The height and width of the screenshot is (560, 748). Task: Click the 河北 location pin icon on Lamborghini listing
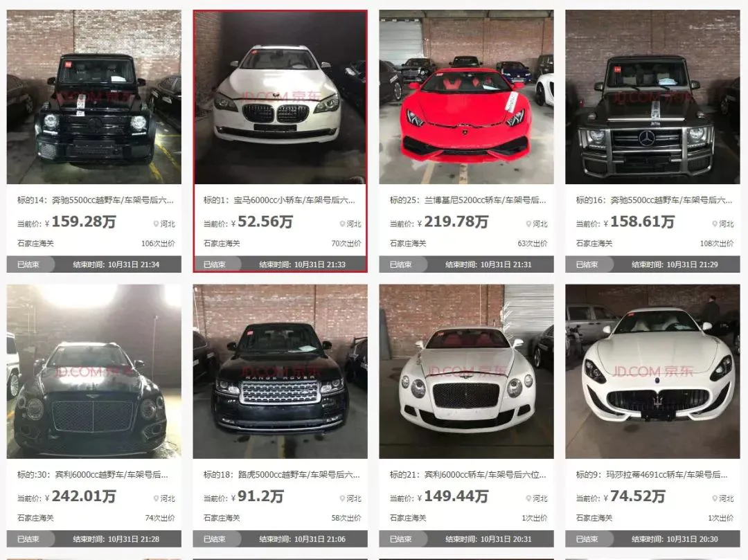coord(528,224)
